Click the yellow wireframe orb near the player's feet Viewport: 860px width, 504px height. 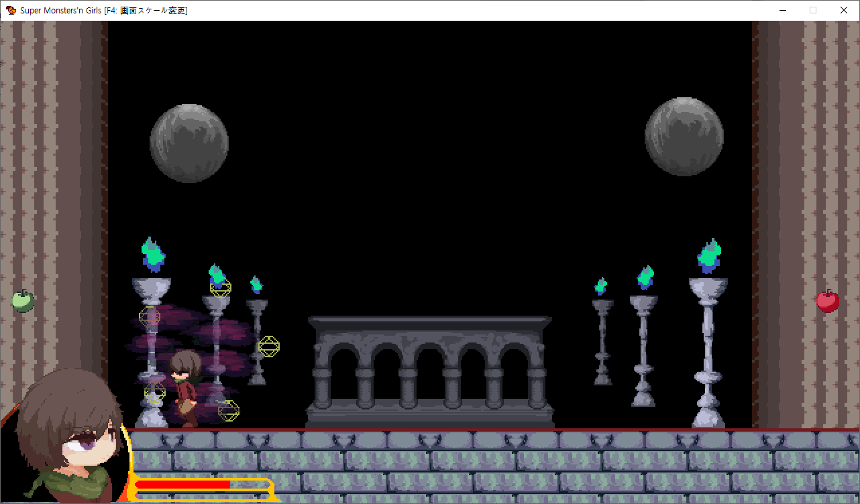pos(229,411)
